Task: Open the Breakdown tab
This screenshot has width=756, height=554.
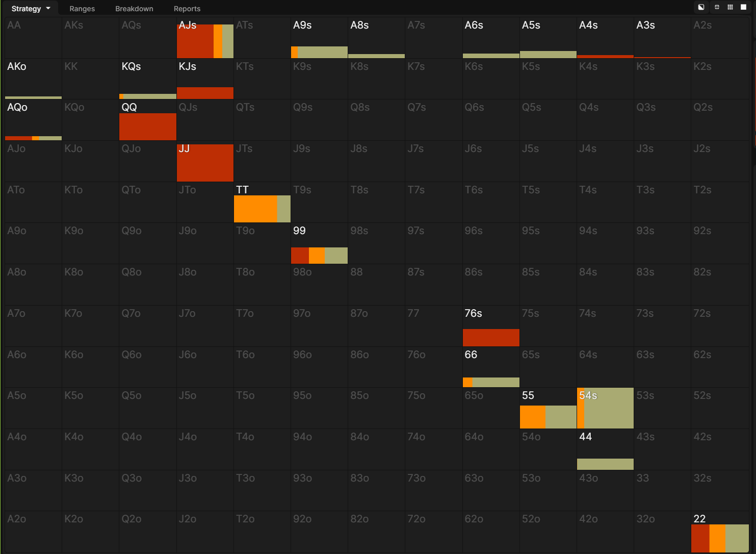Action: (134, 9)
